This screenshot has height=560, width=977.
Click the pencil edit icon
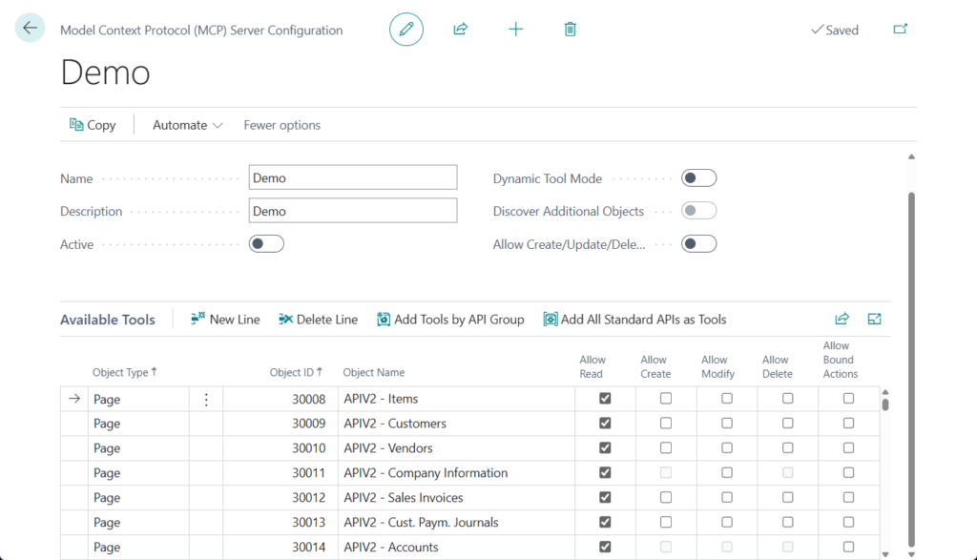(405, 30)
